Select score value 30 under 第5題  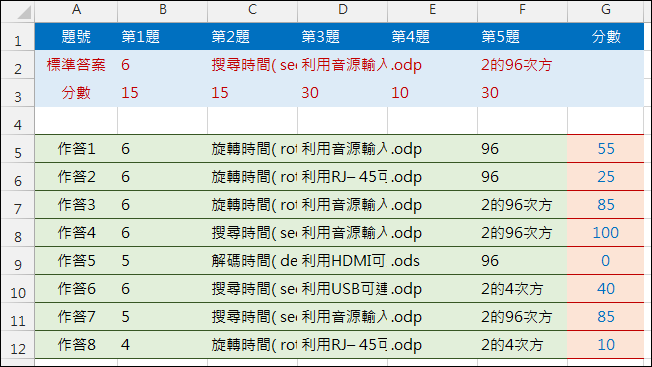click(522, 93)
